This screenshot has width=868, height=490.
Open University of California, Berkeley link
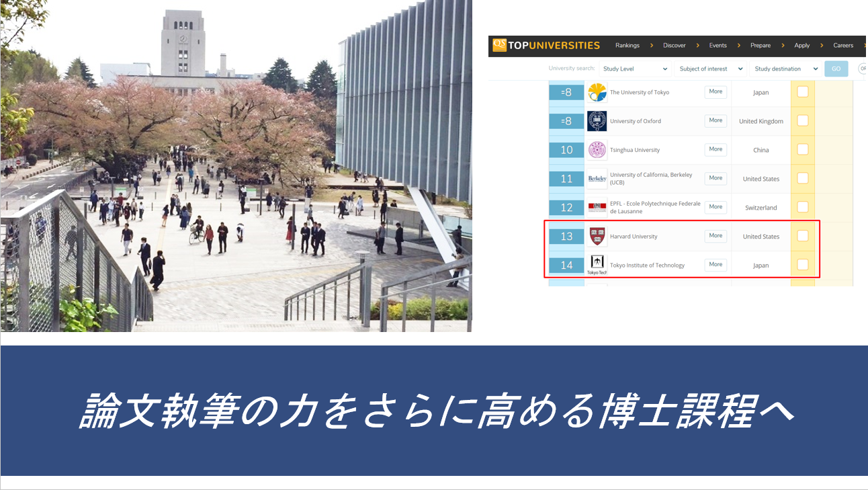pos(651,179)
